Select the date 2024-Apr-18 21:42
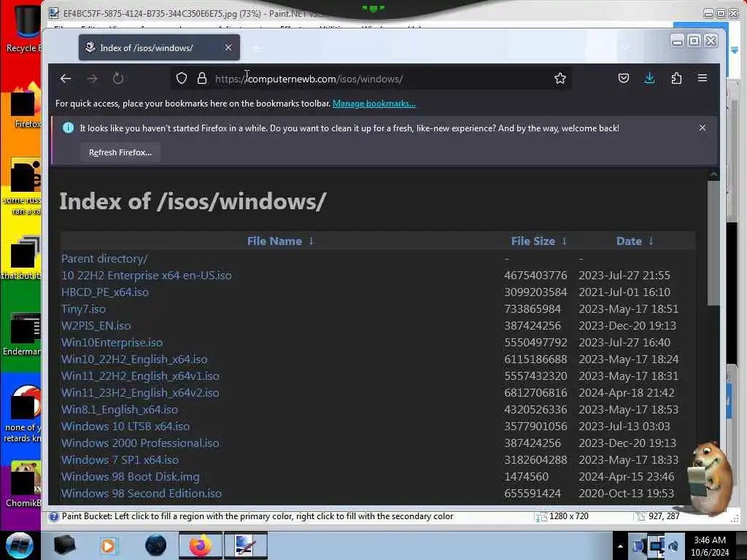This screenshot has width=747, height=560. tap(627, 393)
